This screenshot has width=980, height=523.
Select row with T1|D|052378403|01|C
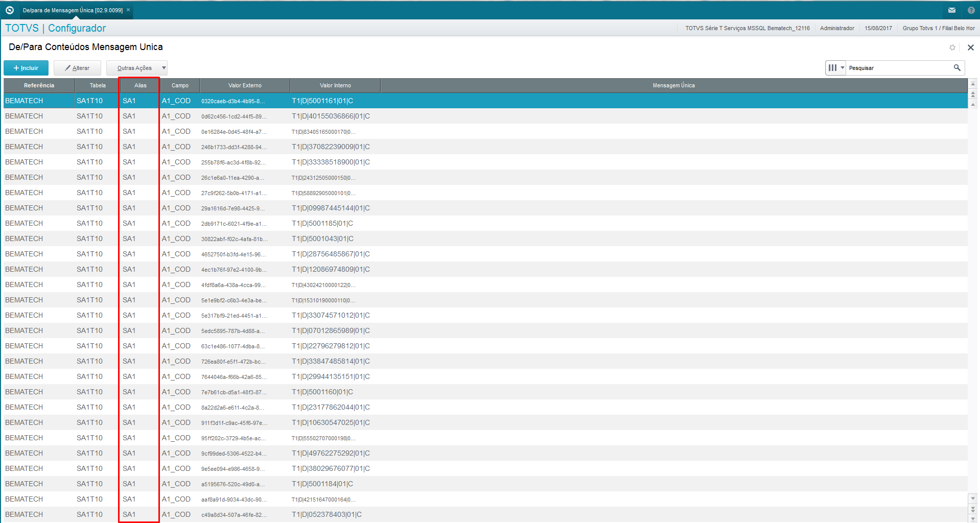pyautogui.click(x=485, y=514)
